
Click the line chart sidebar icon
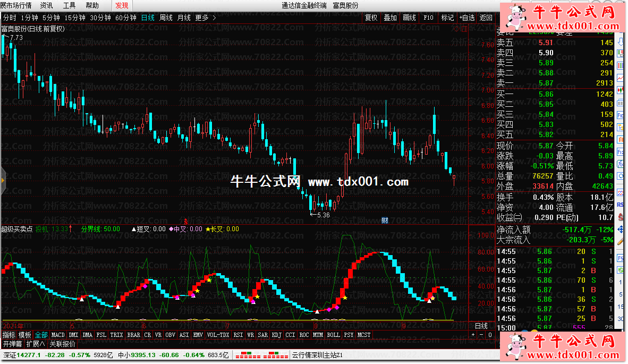tap(621, 78)
